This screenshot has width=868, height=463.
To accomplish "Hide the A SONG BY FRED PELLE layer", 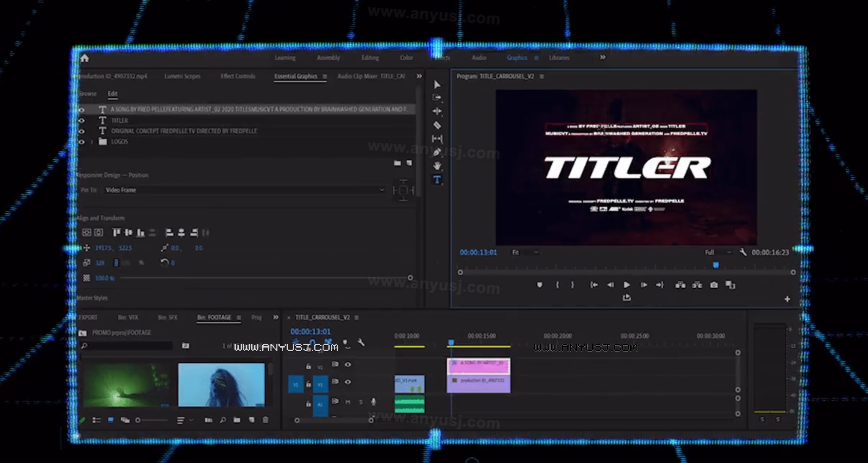I will coord(81,110).
